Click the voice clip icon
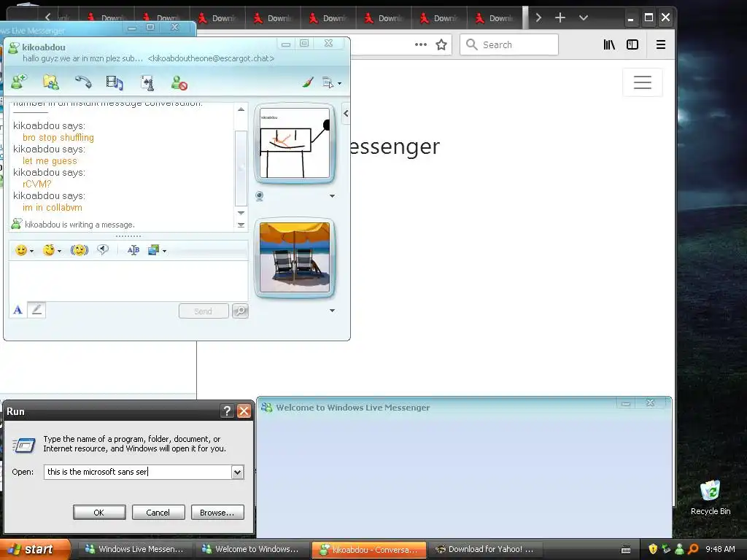 coord(103,249)
